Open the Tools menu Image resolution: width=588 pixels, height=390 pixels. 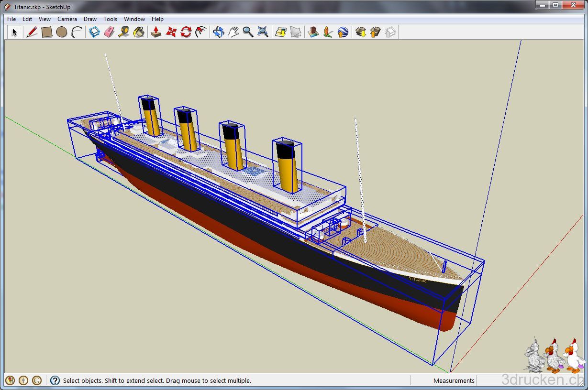pyautogui.click(x=110, y=19)
